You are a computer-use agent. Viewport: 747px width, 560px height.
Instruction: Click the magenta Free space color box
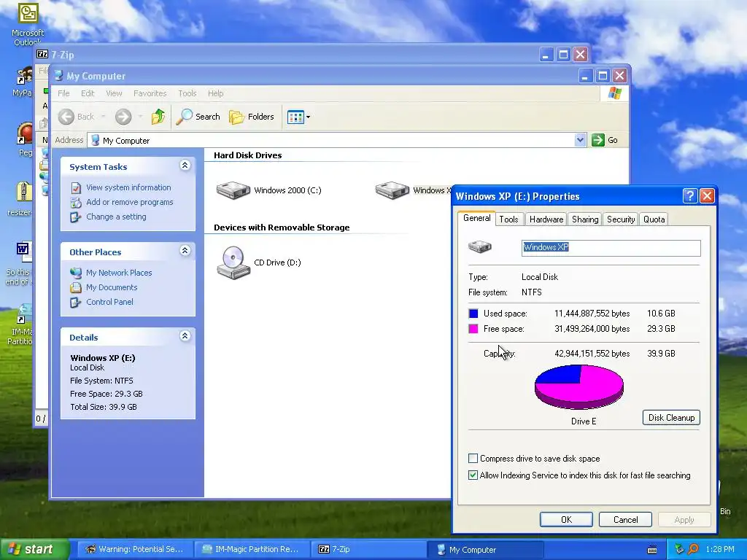(x=473, y=329)
